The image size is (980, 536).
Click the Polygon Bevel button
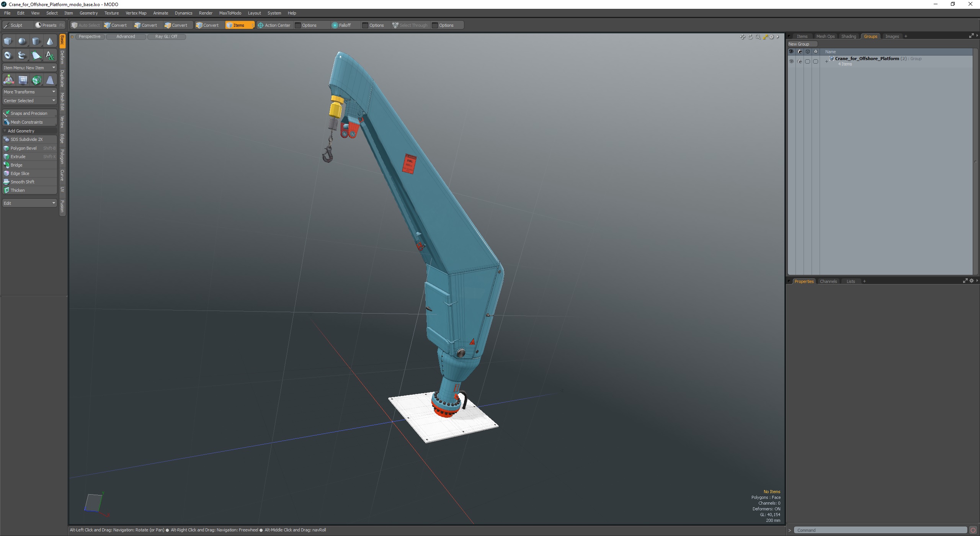point(24,148)
